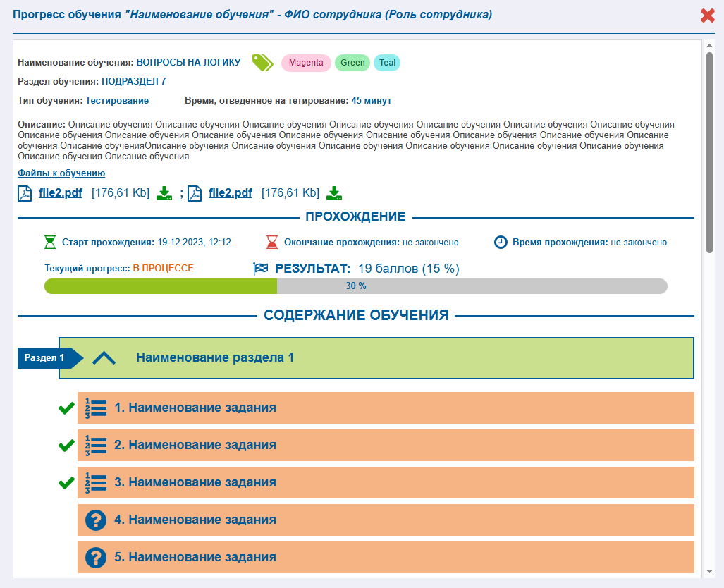This screenshot has width=724, height=588.
Task: Click the green checkmark beside task 1
Action: pyautogui.click(x=66, y=408)
